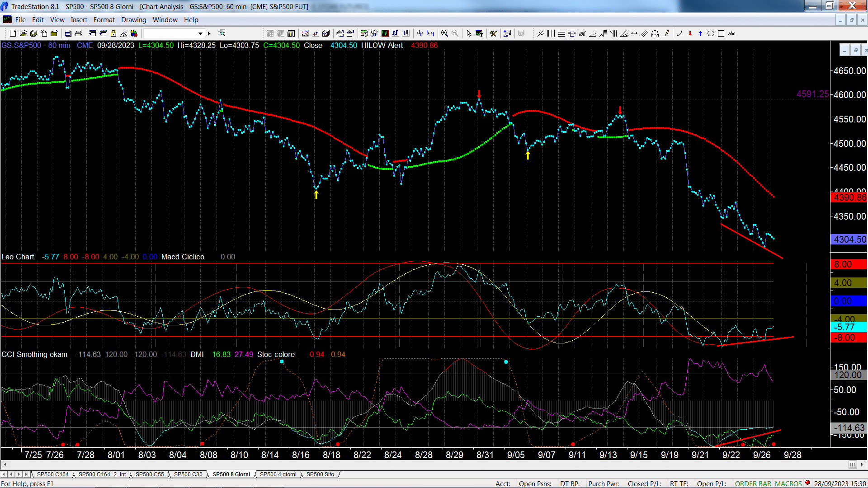Screen dimensions: 868x488
Task: Click the Zoom Out magnifier icon
Action: pyautogui.click(x=455, y=33)
